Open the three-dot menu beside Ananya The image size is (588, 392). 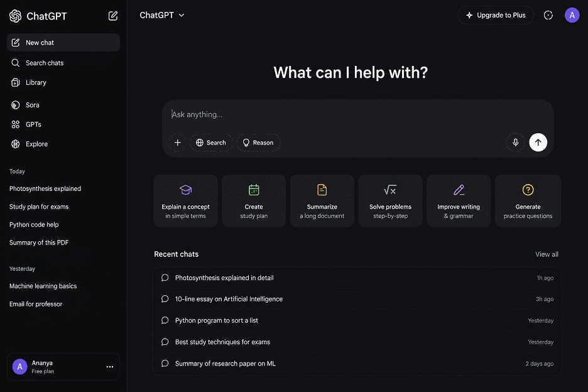click(x=109, y=366)
